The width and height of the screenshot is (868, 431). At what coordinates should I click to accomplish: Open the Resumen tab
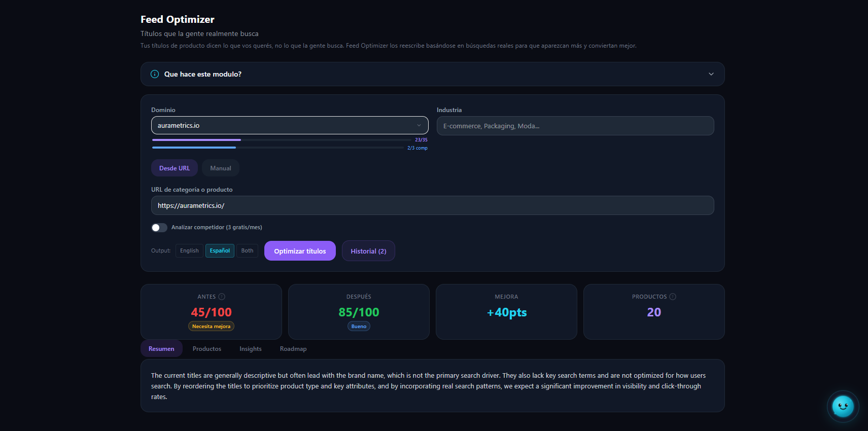tap(161, 349)
